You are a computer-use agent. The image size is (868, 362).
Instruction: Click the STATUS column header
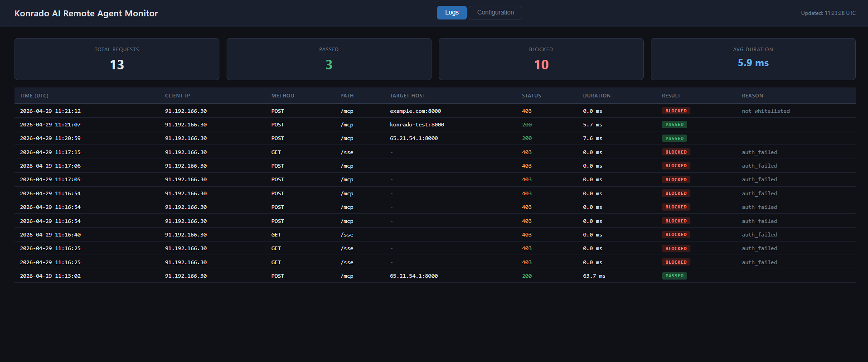(x=532, y=96)
